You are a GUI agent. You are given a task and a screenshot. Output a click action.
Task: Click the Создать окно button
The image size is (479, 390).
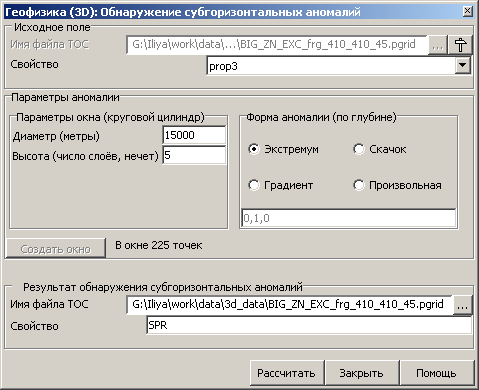tap(56, 249)
